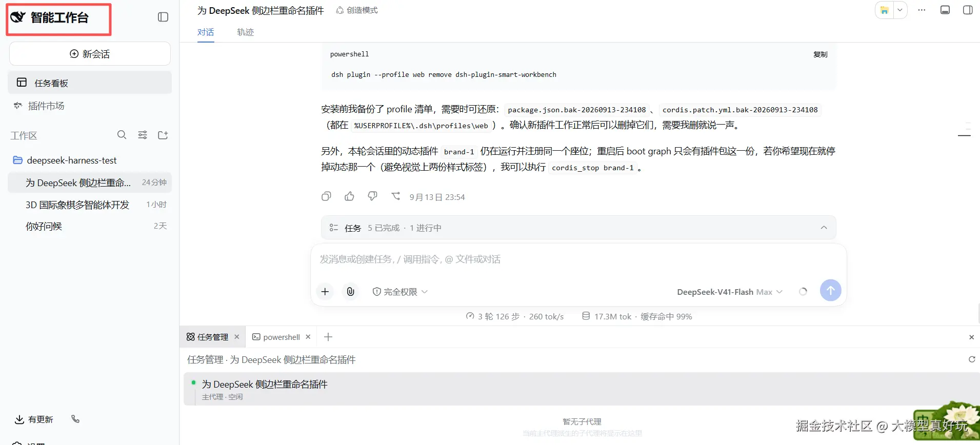
Task: Open the 为 DeepSeek 侧边栏重命... conversation in the sidebar
Action: [90, 183]
